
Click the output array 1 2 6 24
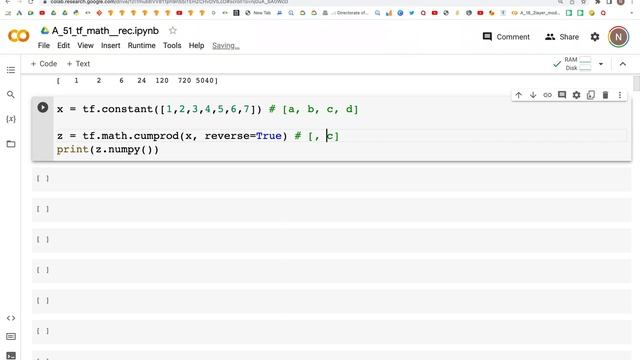(137, 80)
